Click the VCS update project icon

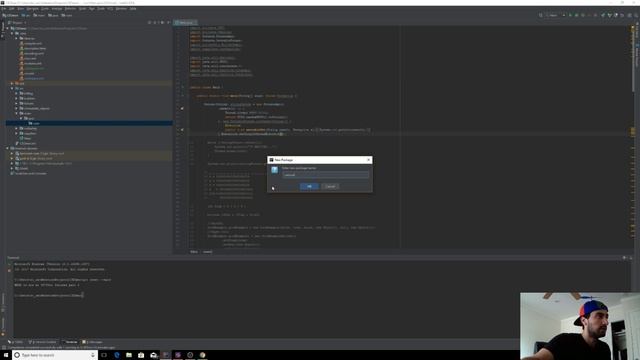[x=603, y=15]
